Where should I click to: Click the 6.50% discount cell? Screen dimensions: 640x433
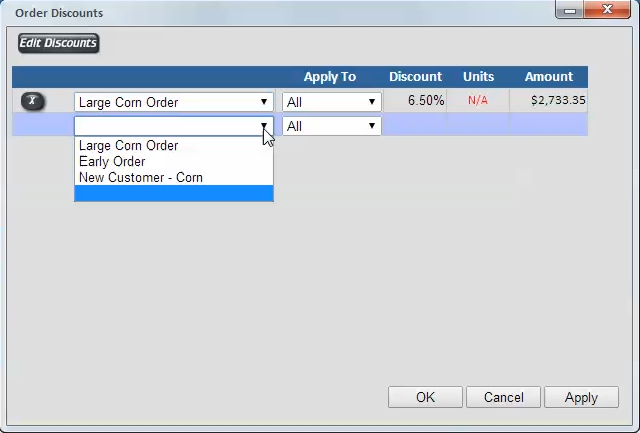[415, 100]
